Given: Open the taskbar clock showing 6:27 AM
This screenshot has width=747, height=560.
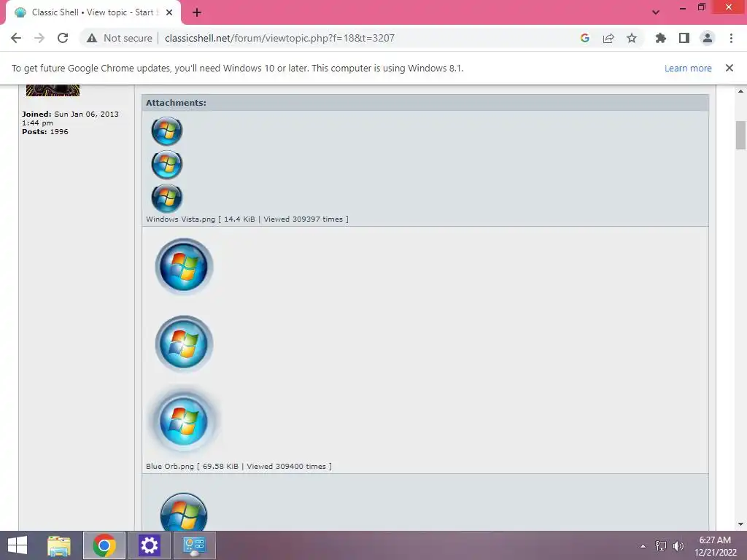Looking at the screenshot, I should pos(715,546).
